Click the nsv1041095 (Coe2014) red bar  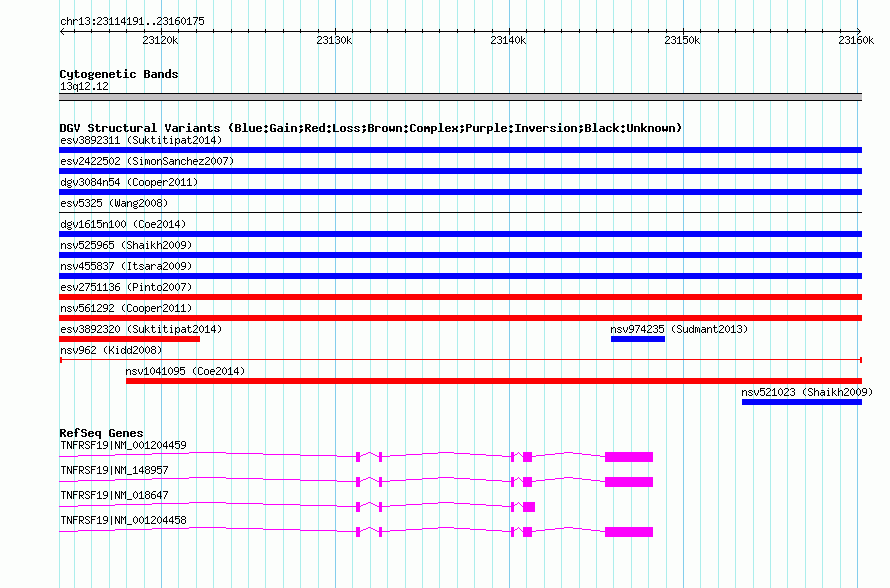point(494,381)
